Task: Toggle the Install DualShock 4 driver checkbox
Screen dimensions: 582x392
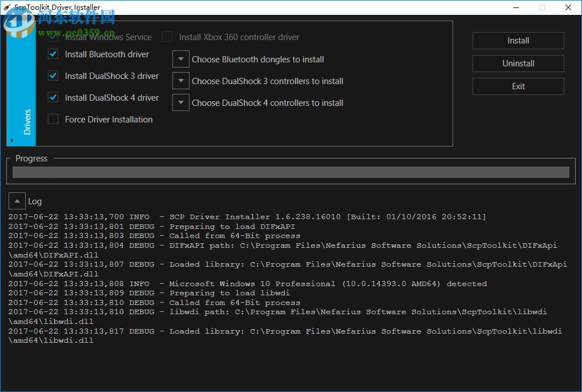Action: 53,97
